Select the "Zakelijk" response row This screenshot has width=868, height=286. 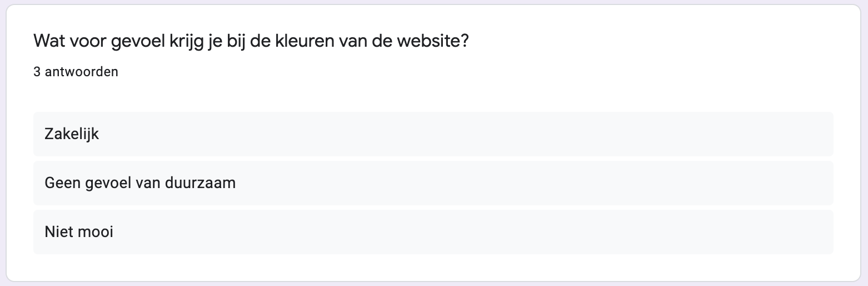[433, 134]
